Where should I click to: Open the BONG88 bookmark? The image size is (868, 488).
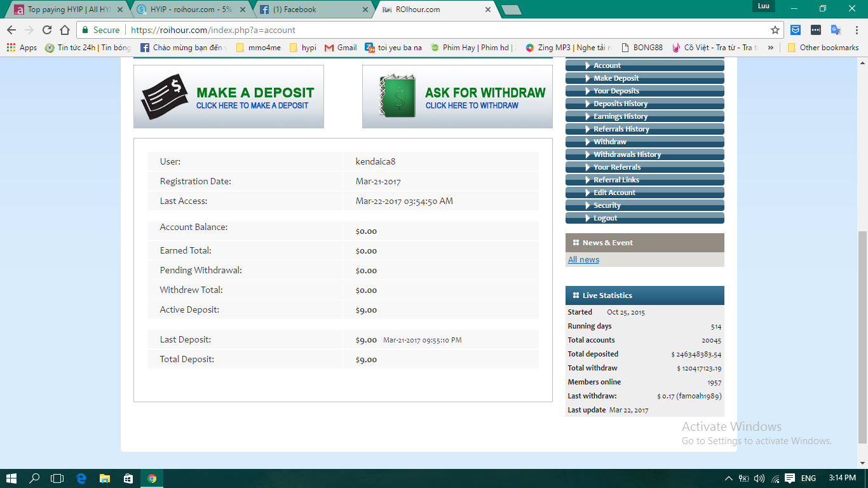642,48
